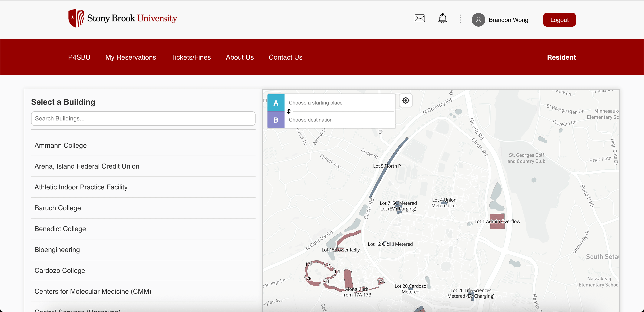The image size is (644, 312).
Task: Log out with the Logout button
Action: (559, 20)
